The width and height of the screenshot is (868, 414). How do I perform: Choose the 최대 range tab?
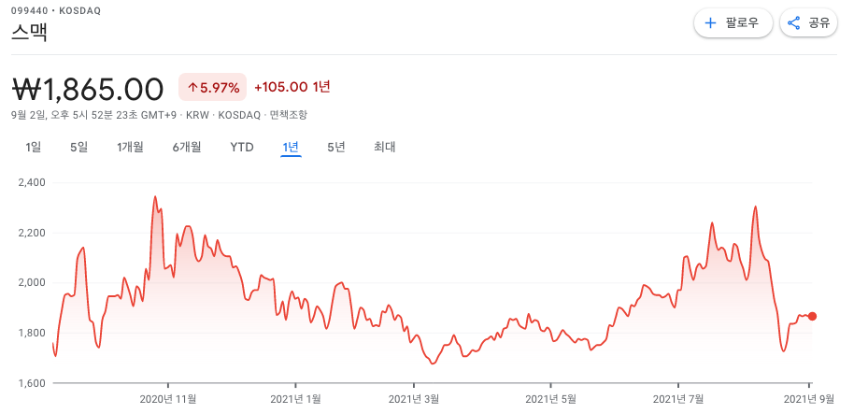pyautogui.click(x=384, y=148)
